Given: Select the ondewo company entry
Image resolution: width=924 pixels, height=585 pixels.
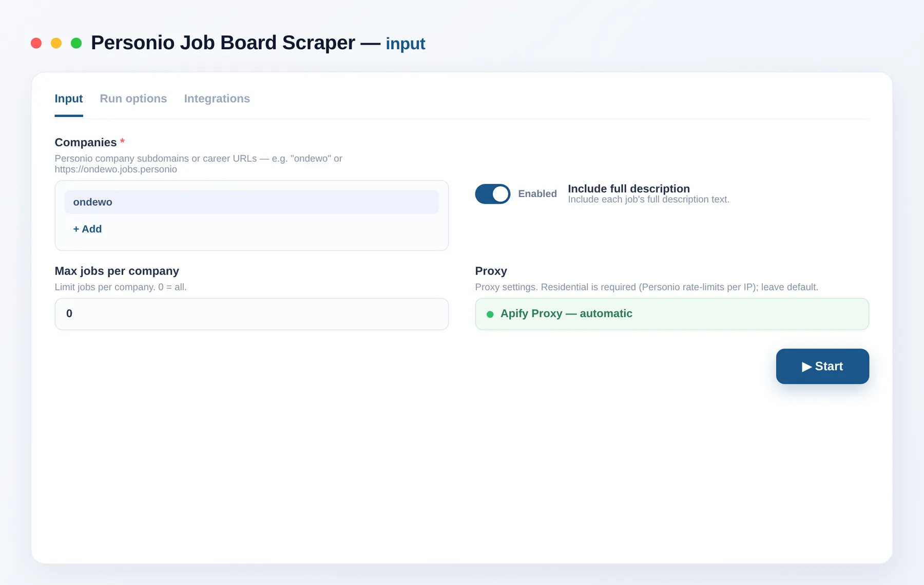Looking at the screenshot, I should [x=252, y=202].
